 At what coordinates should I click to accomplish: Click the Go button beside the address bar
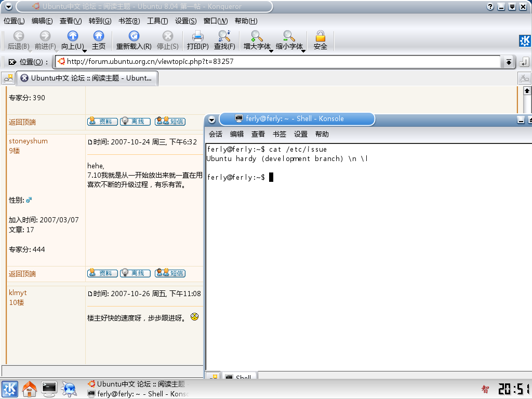coord(524,62)
